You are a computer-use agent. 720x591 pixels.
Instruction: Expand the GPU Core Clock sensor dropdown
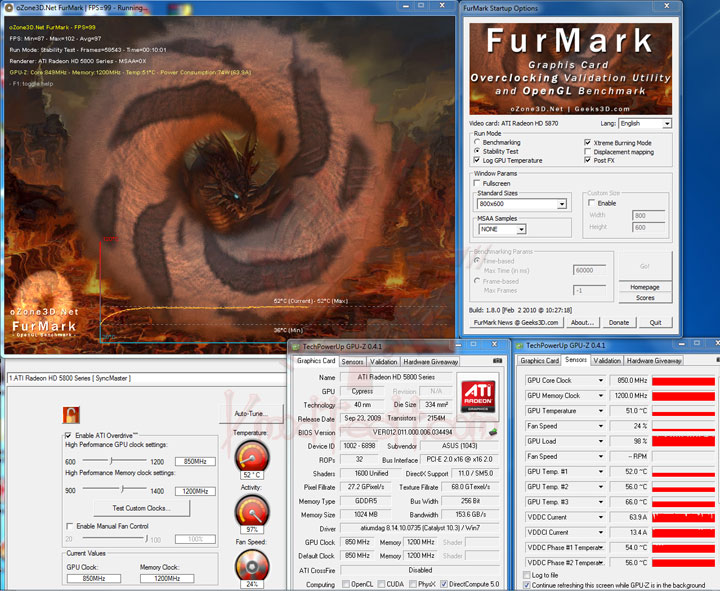[x=600, y=381]
